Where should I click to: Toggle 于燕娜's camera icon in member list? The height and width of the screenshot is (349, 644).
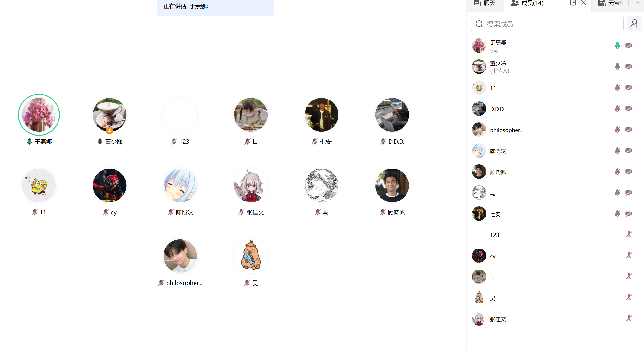628,46
